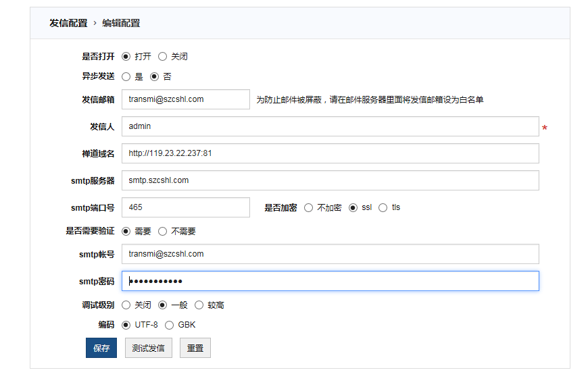The width and height of the screenshot is (588, 387).
Task: Select the 打开 radio for 是否打开
Action: point(126,57)
